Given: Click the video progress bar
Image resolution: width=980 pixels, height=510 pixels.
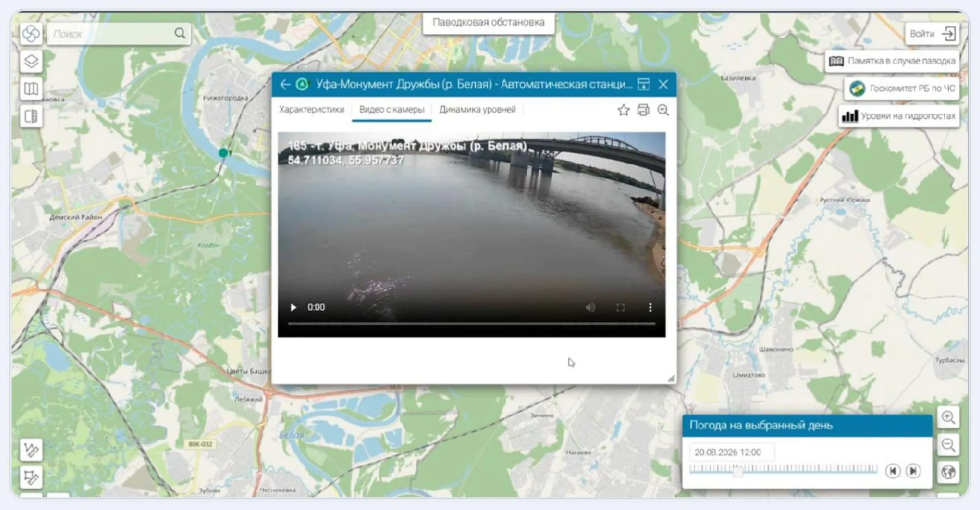Looking at the screenshot, I should [471, 324].
